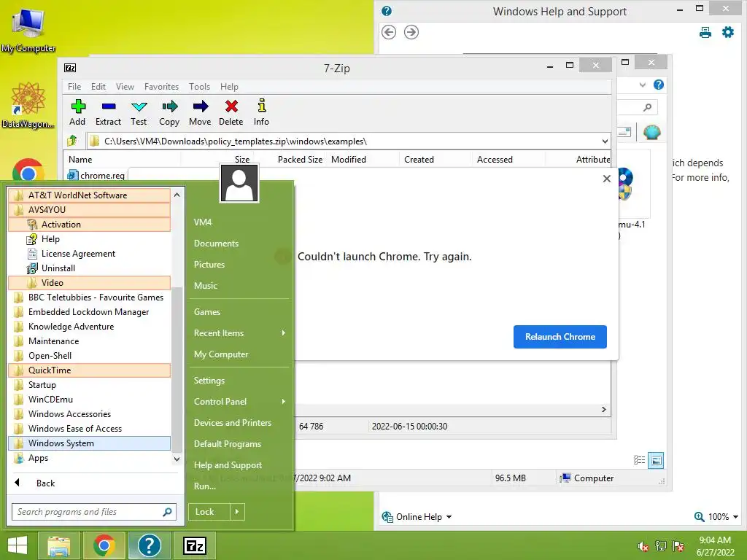Expand the Control Panel submenu arrow
The height and width of the screenshot is (560, 747).
click(x=284, y=402)
